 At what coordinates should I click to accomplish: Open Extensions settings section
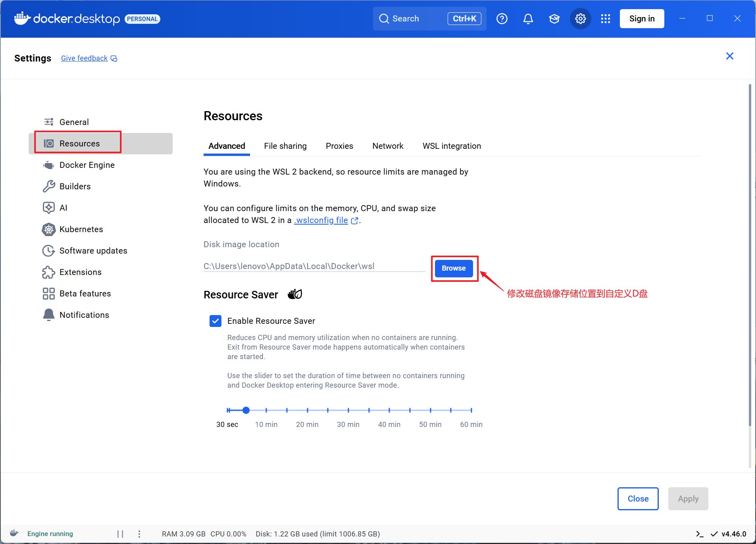tap(100, 272)
